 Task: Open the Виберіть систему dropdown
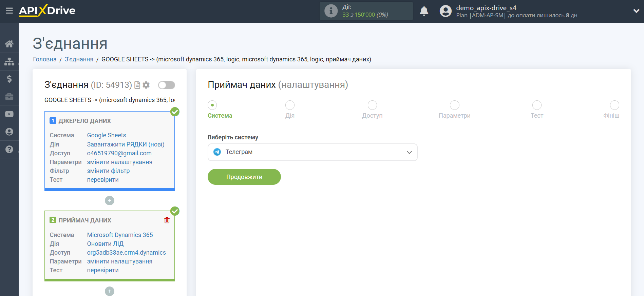pyautogui.click(x=312, y=152)
